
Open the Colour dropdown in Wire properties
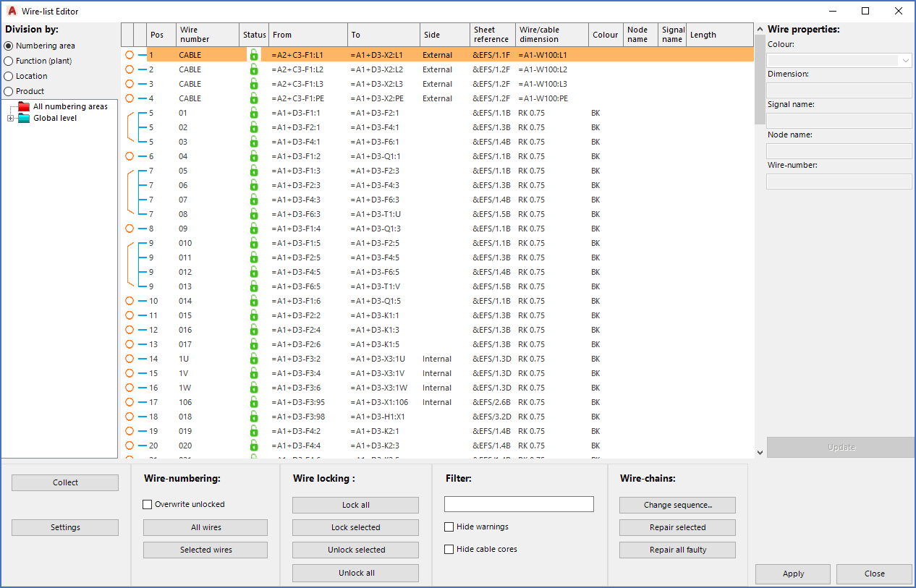point(904,60)
